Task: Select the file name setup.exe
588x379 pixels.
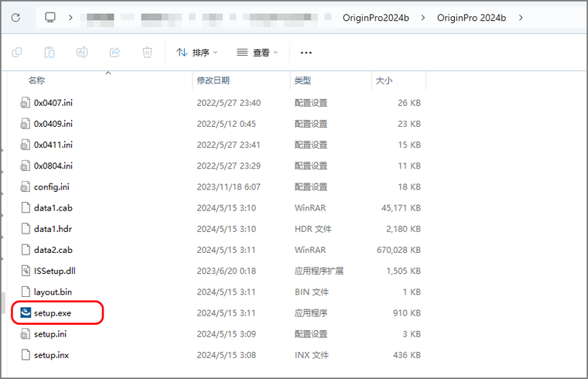Action: tap(53, 313)
